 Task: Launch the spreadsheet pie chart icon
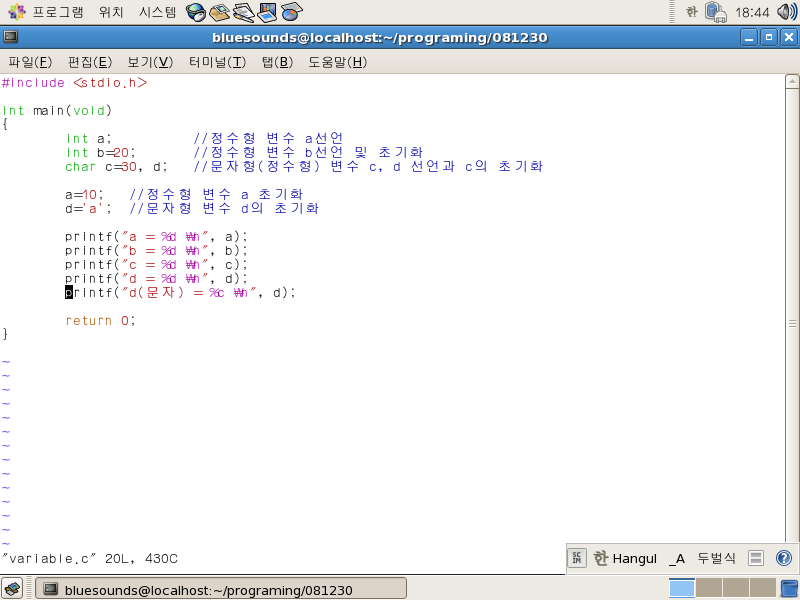pyautogui.click(x=291, y=12)
